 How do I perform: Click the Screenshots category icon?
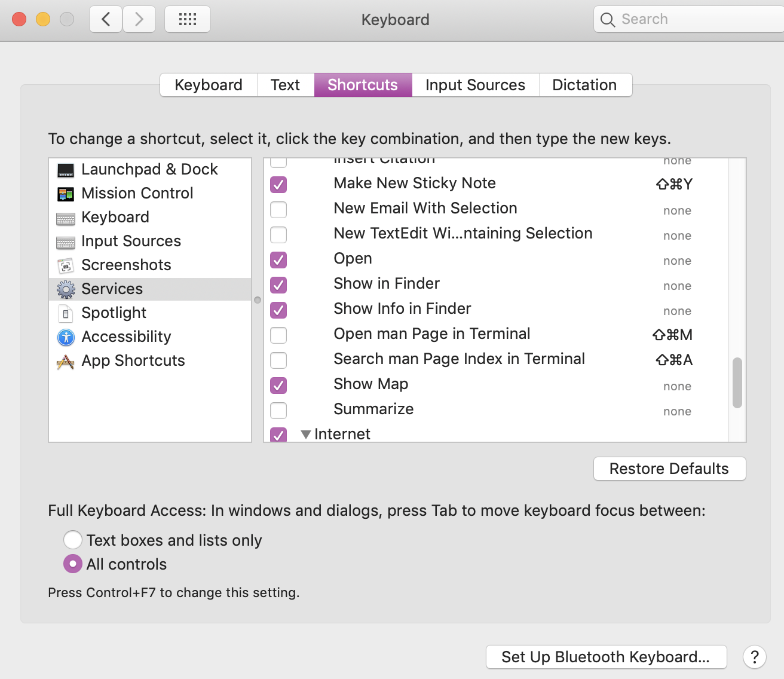pyautogui.click(x=66, y=265)
